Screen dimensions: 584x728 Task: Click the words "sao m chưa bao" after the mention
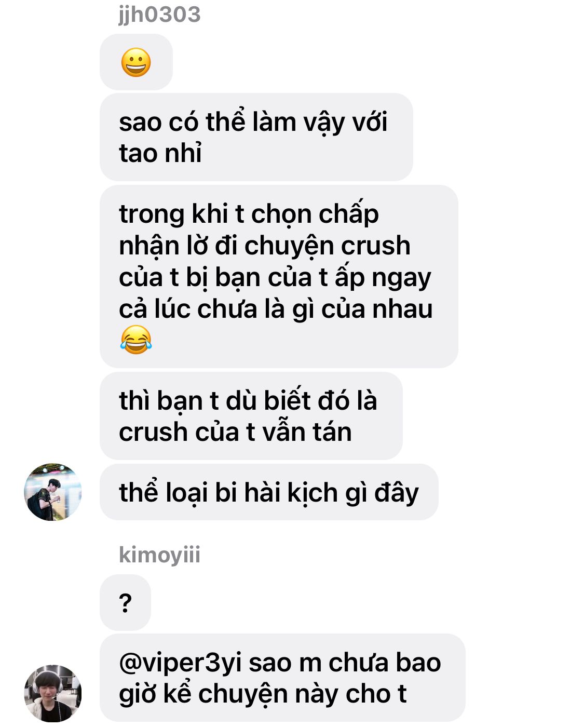(x=345, y=663)
